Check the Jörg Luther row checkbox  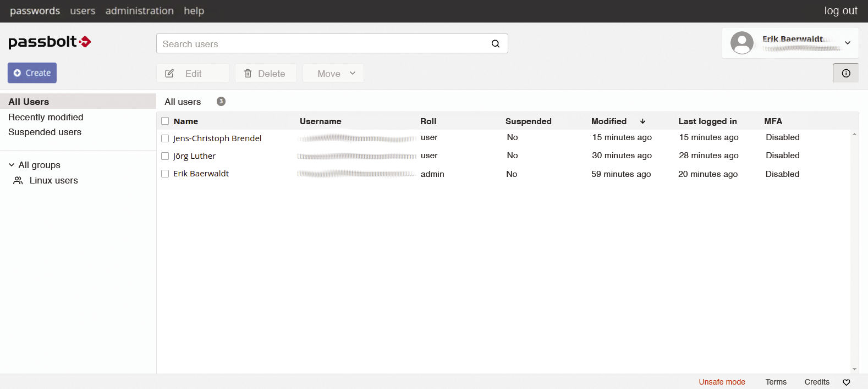tap(165, 156)
